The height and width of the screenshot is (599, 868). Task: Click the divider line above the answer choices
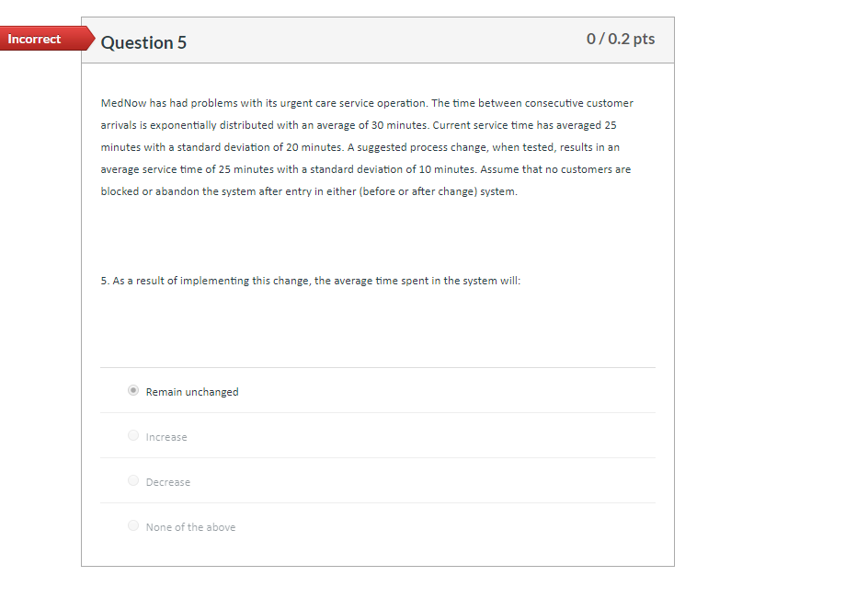click(x=378, y=366)
